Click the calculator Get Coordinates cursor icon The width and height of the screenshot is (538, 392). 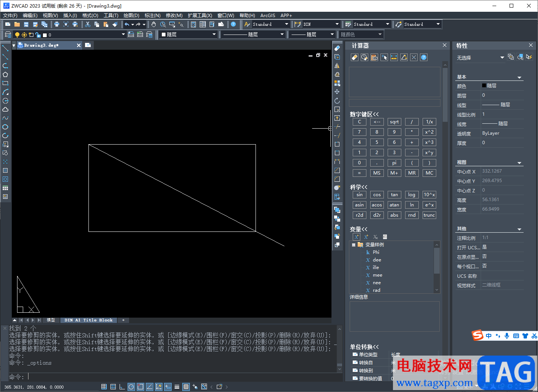pos(384,57)
